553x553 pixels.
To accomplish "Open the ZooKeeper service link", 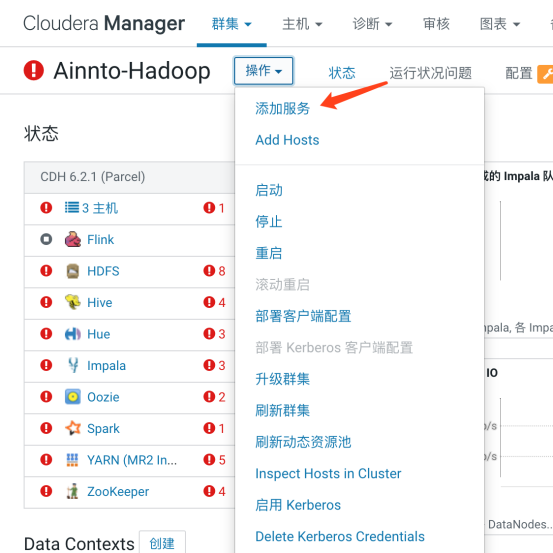I will click(118, 491).
